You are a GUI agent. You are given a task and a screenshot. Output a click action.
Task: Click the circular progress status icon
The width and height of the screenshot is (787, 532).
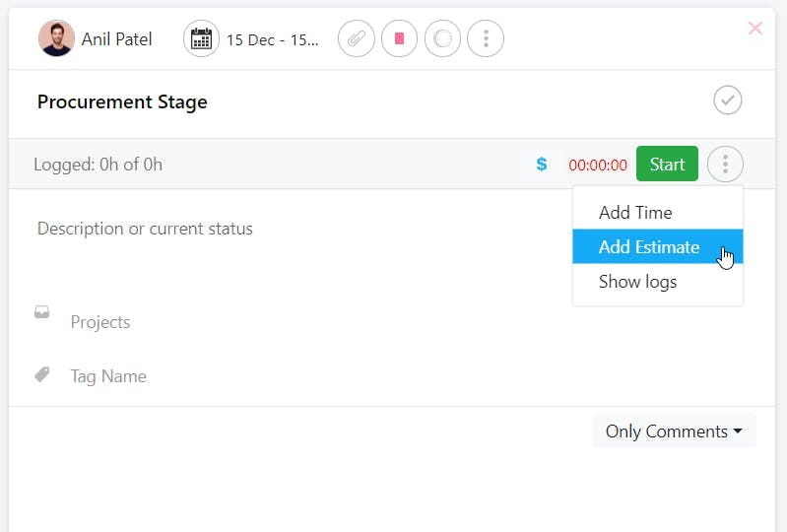click(442, 39)
